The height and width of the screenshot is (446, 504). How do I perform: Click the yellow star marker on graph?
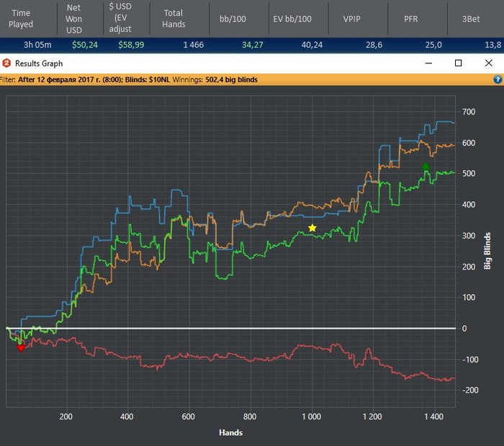[312, 228]
